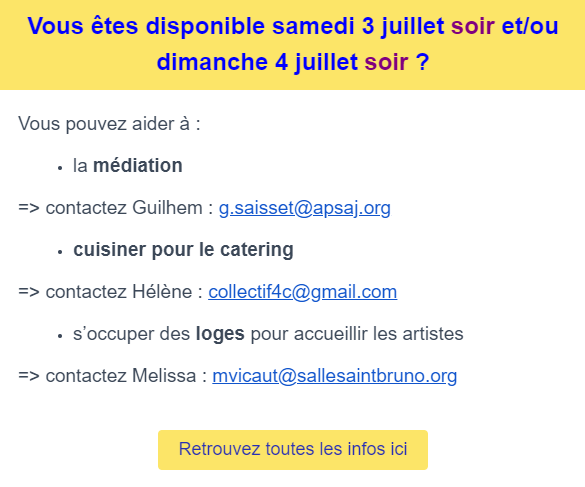Open the g.saisset@apsaj.org email link
The width and height of the screenshot is (585, 487).
(304, 208)
